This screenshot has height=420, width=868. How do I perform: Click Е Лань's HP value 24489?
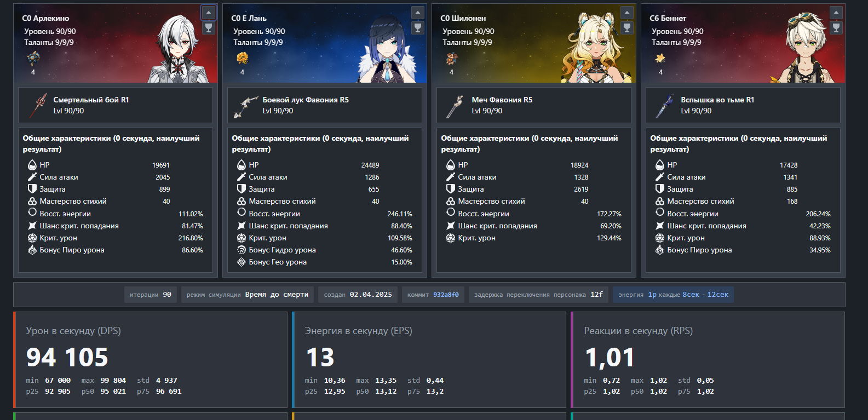[x=370, y=165]
